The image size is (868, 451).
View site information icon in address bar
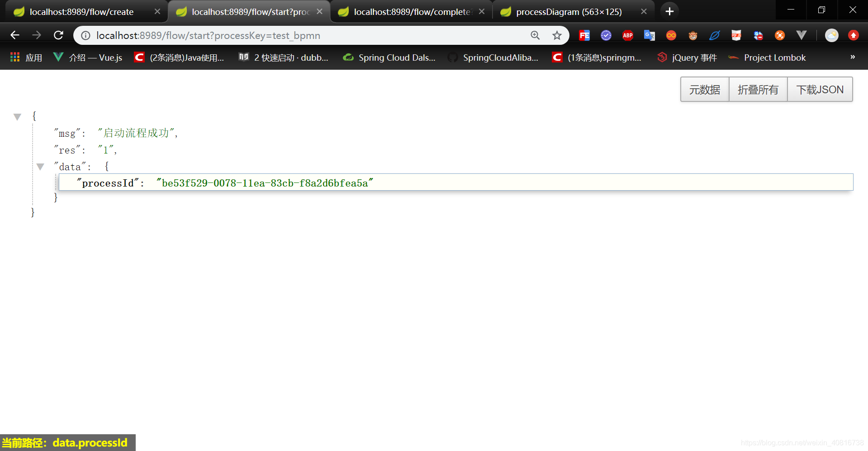pos(85,35)
